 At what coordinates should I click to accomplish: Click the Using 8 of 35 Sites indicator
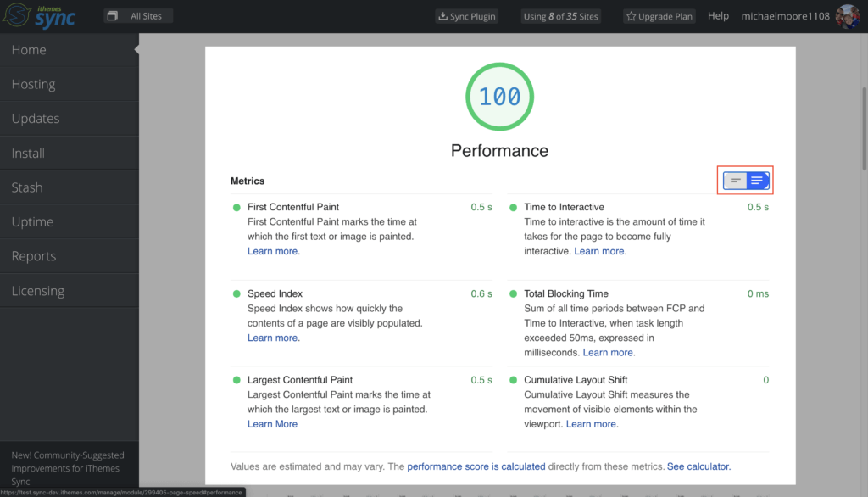point(561,16)
